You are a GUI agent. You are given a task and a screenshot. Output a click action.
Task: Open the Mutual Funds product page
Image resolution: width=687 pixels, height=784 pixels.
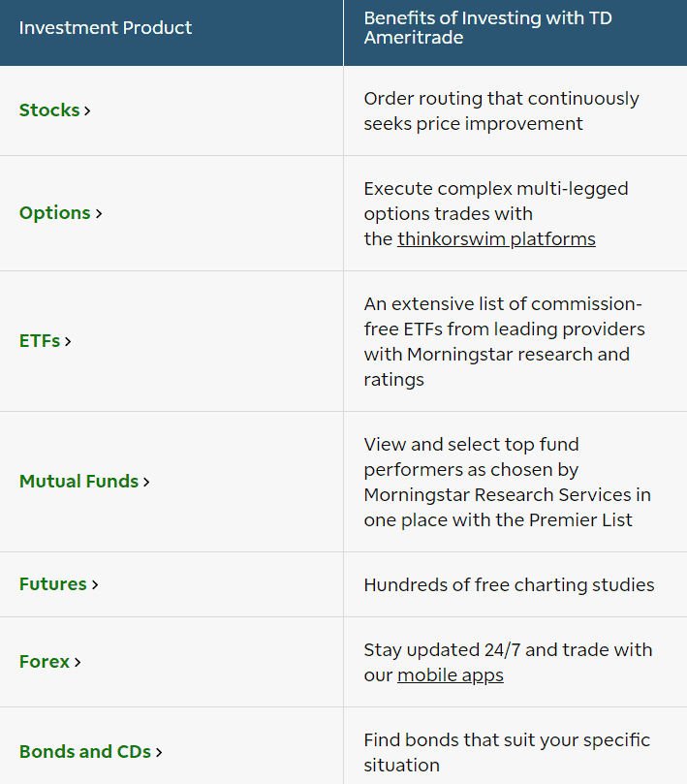click(x=78, y=482)
